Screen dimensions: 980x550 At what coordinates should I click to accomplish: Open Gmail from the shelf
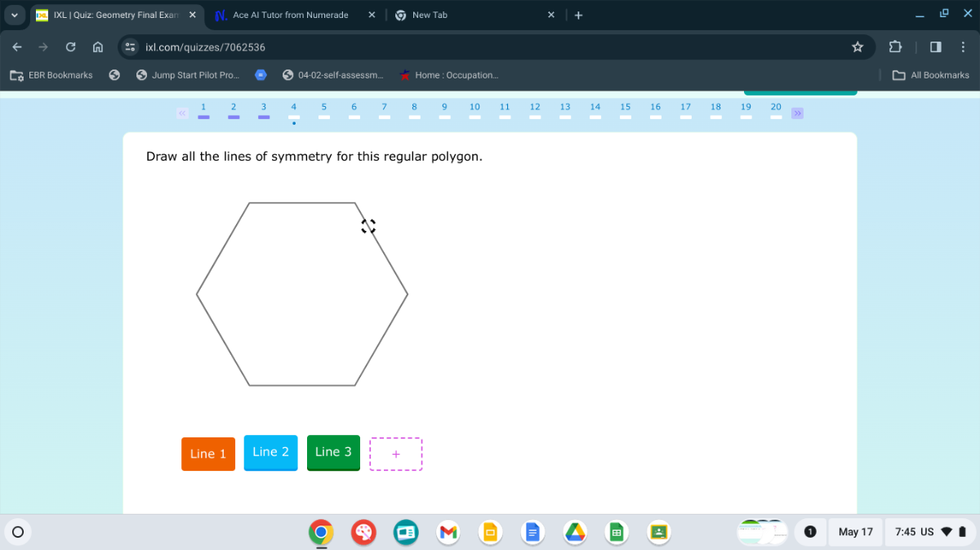[x=448, y=532]
